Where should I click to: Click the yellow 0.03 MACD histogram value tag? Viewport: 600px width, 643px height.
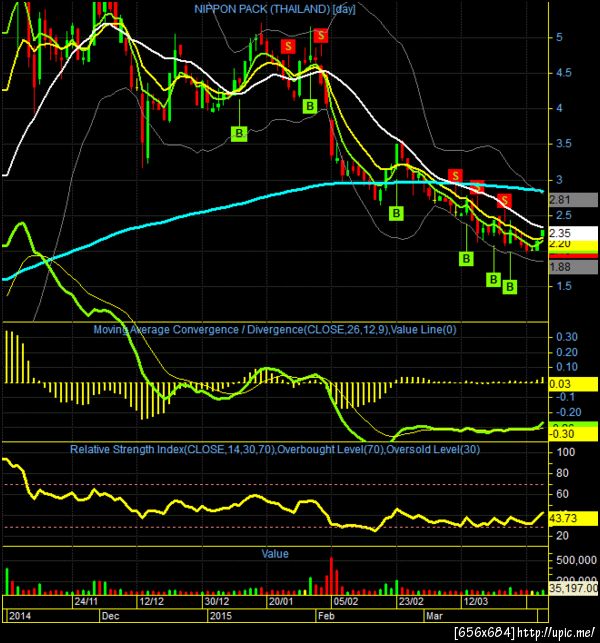(573, 384)
